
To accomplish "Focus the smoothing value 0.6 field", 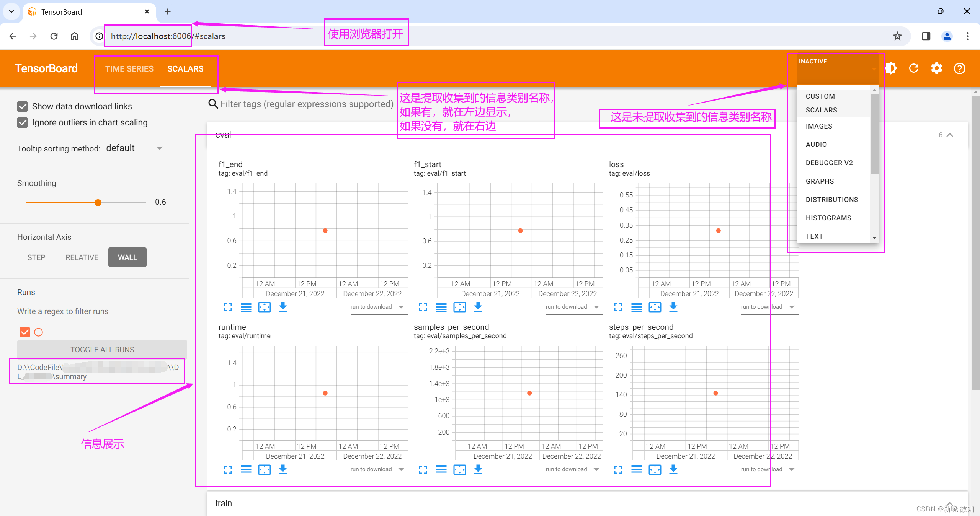I will (x=172, y=202).
